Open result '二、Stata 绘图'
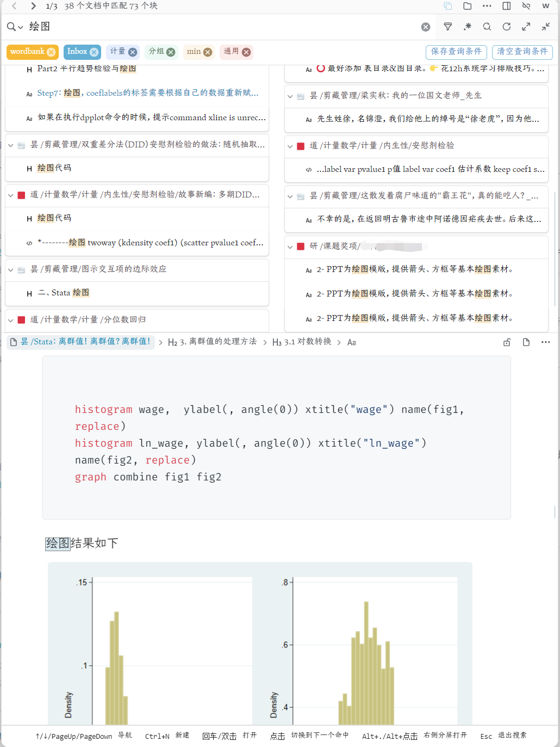 click(137, 293)
